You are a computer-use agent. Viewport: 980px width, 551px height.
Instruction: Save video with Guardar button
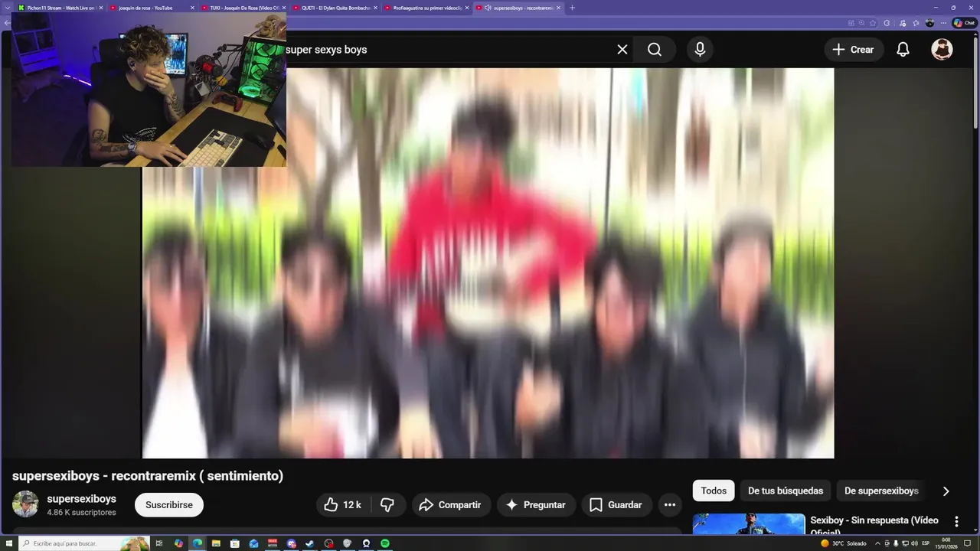[x=616, y=505]
